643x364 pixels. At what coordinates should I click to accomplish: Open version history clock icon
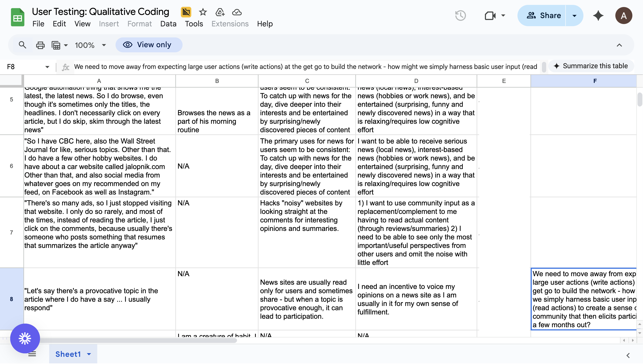click(x=460, y=16)
